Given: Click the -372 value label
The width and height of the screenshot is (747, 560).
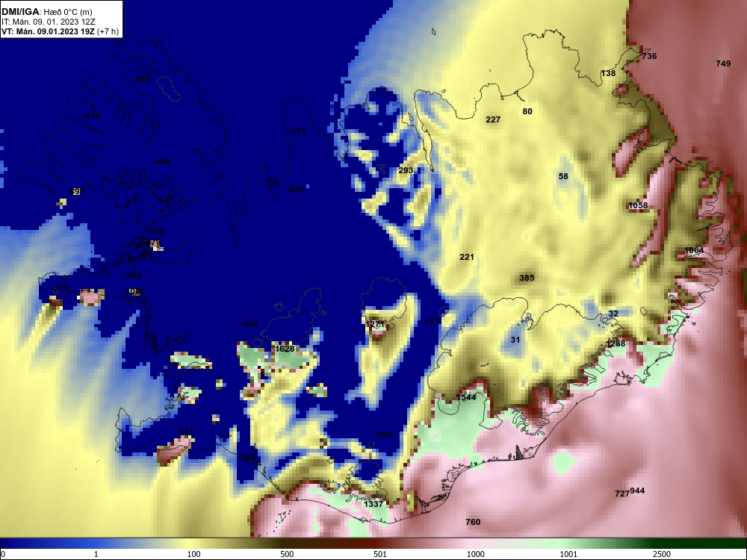Looking at the screenshot, I should [x=61, y=288].
